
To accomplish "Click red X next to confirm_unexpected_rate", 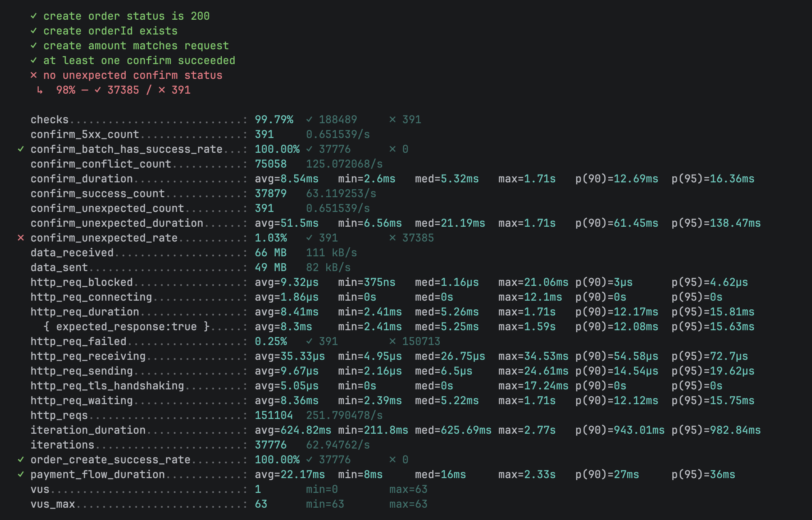I will click(x=21, y=238).
